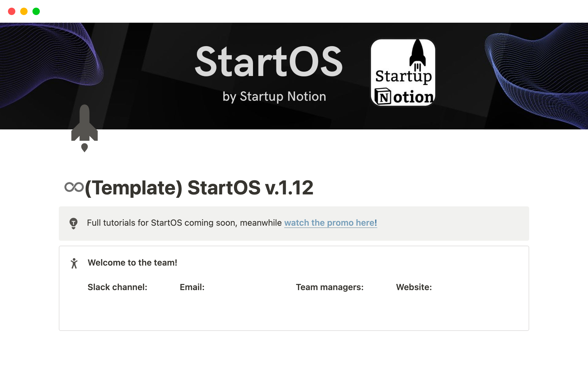Click the lightbulb callout icon
The image size is (588, 368).
point(73,223)
